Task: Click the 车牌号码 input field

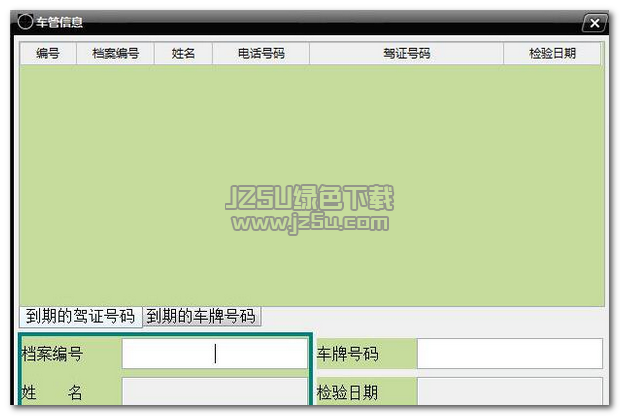Action: pos(510,354)
